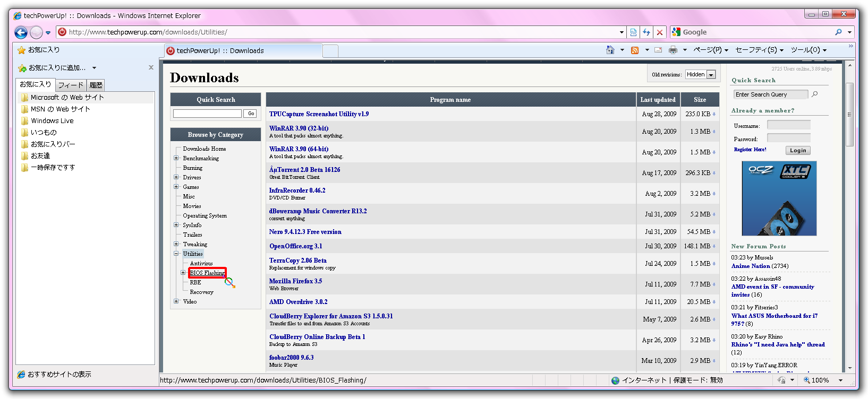Click the command bar overflow chevron
This screenshot has width=868, height=399.
850,46
